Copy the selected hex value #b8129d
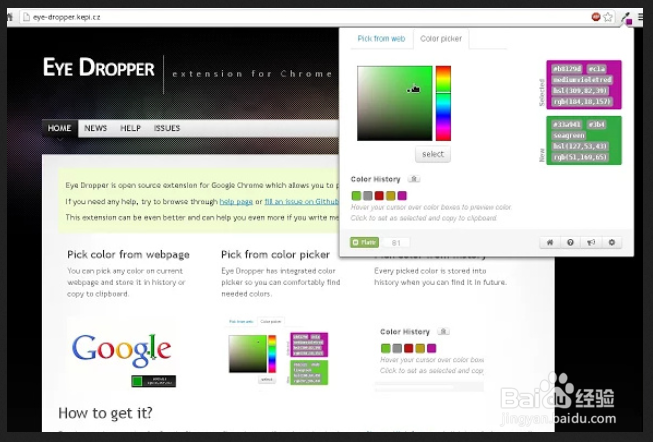This screenshot has height=442, width=653. 567,69
